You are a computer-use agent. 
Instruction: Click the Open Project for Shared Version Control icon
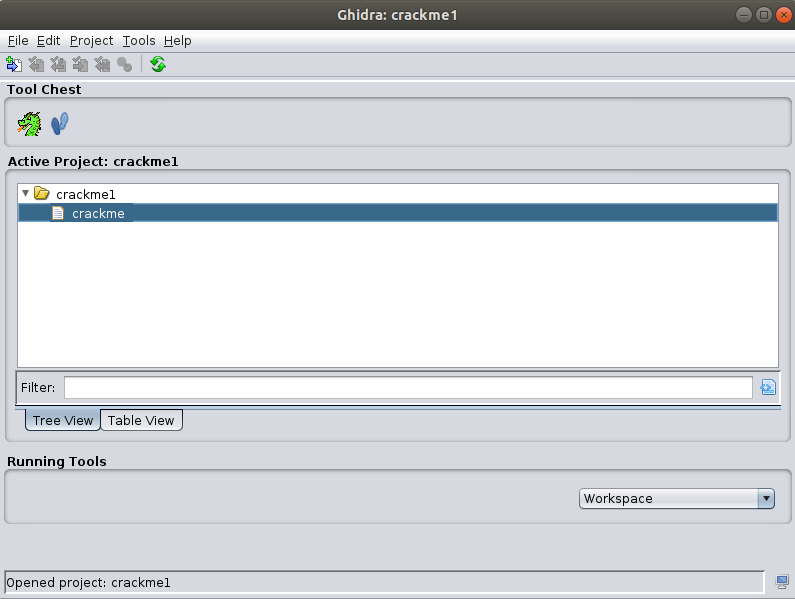coord(14,64)
